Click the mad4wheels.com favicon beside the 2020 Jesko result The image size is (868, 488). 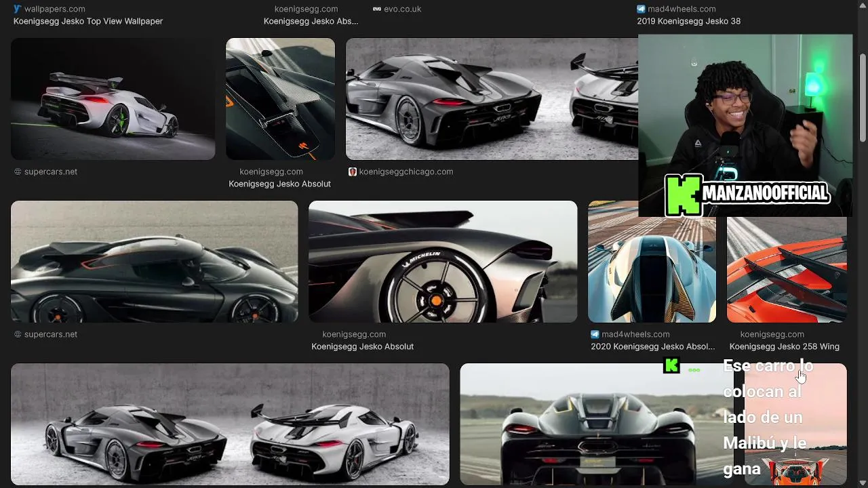pos(595,334)
